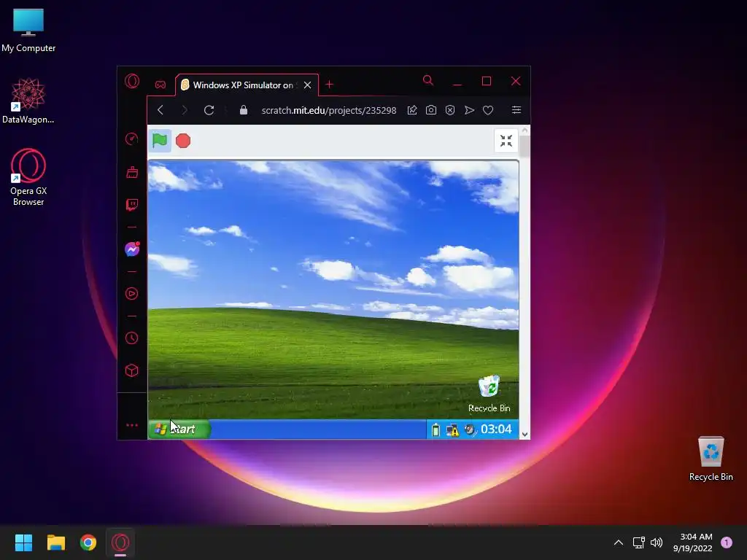Viewport: 747px width, 560px height.
Task: Reload the Scratch page
Action: click(209, 110)
